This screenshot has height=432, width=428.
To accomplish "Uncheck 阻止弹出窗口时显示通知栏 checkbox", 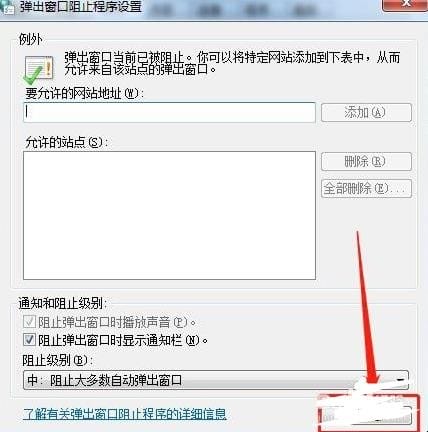I will (x=29, y=340).
